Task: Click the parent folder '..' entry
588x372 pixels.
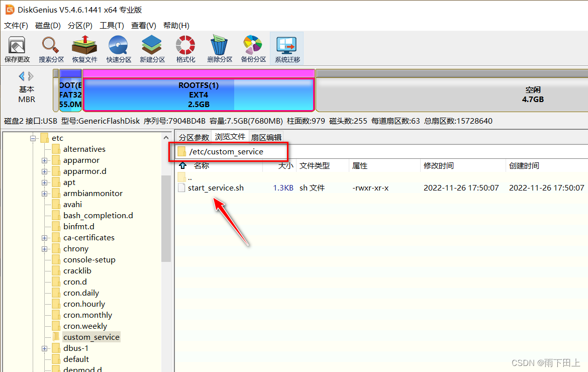Action: point(185,177)
